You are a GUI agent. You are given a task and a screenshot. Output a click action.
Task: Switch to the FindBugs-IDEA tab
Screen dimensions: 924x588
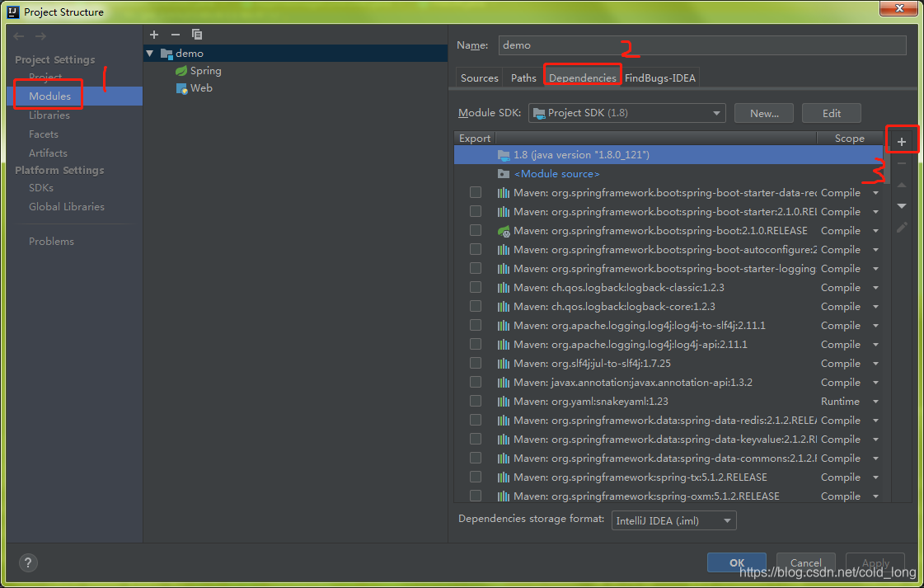[x=660, y=78]
